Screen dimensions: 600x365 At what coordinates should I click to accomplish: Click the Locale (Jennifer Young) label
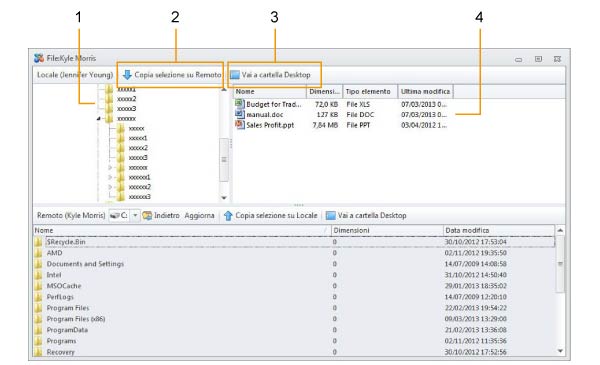(x=75, y=75)
